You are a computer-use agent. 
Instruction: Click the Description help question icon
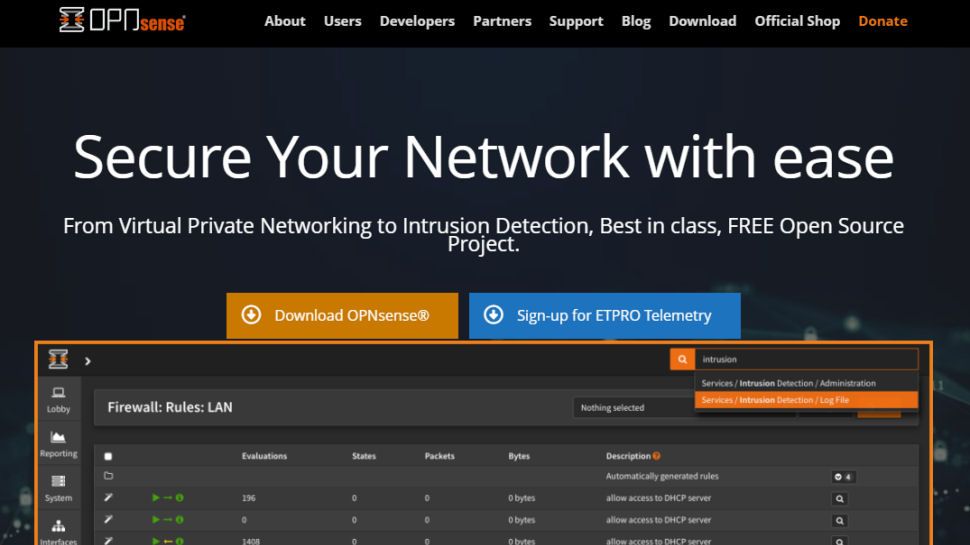coord(656,456)
